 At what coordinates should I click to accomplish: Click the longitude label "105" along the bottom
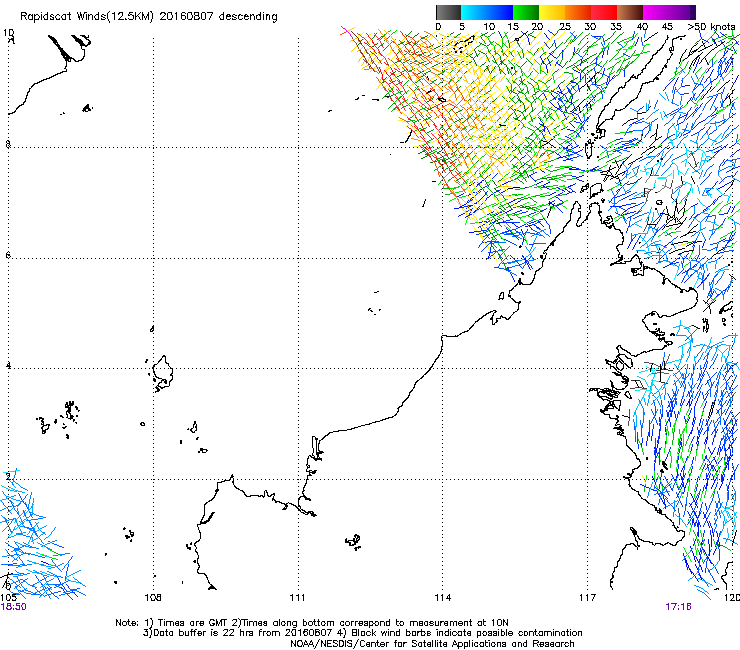point(8,598)
